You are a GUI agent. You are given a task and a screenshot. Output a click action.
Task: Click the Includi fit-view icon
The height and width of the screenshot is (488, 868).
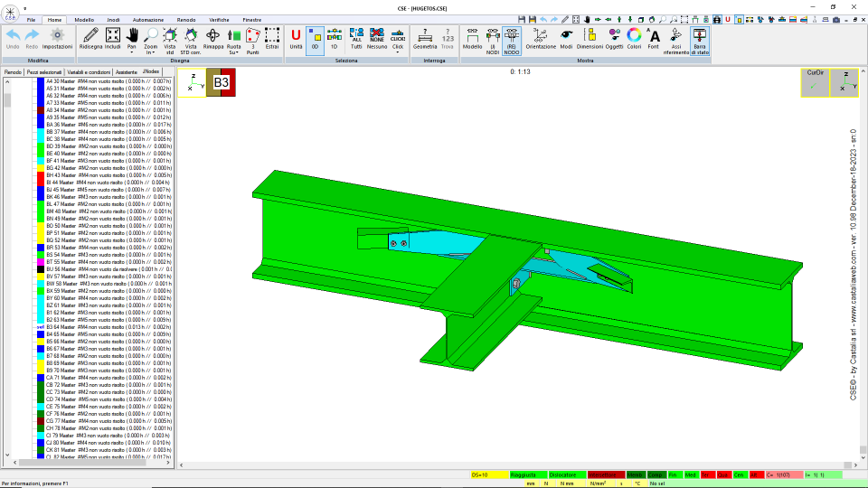point(112,36)
